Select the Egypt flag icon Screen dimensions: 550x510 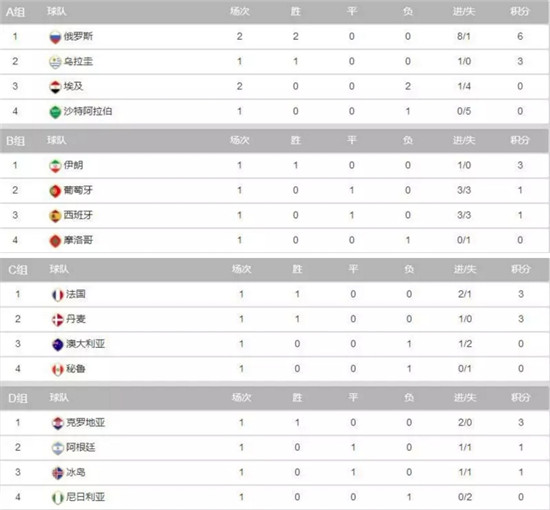(55, 87)
